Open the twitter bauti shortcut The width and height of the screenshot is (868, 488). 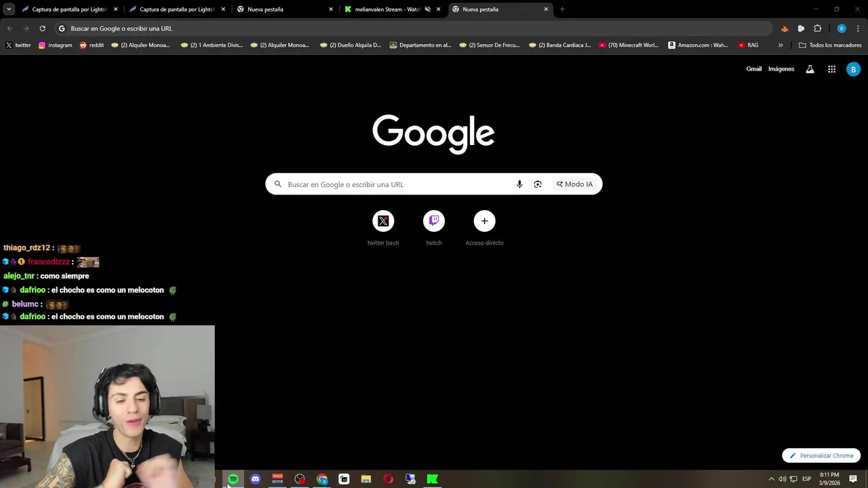click(383, 228)
